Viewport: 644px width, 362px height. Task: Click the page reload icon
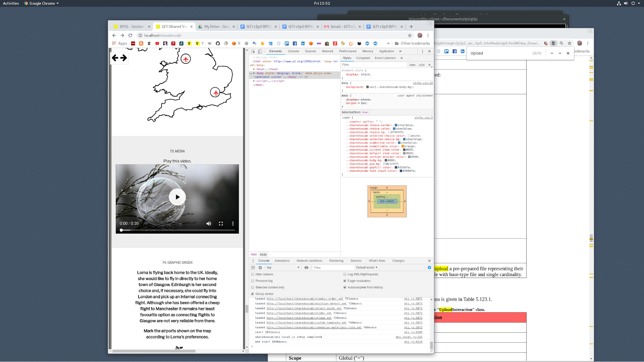click(x=130, y=35)
